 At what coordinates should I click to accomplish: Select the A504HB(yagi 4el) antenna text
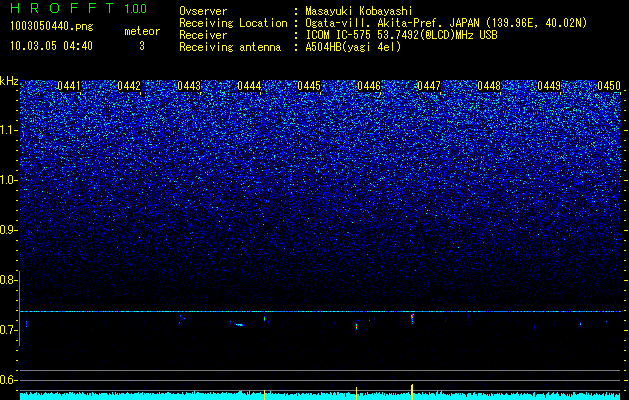click(353, 47)
